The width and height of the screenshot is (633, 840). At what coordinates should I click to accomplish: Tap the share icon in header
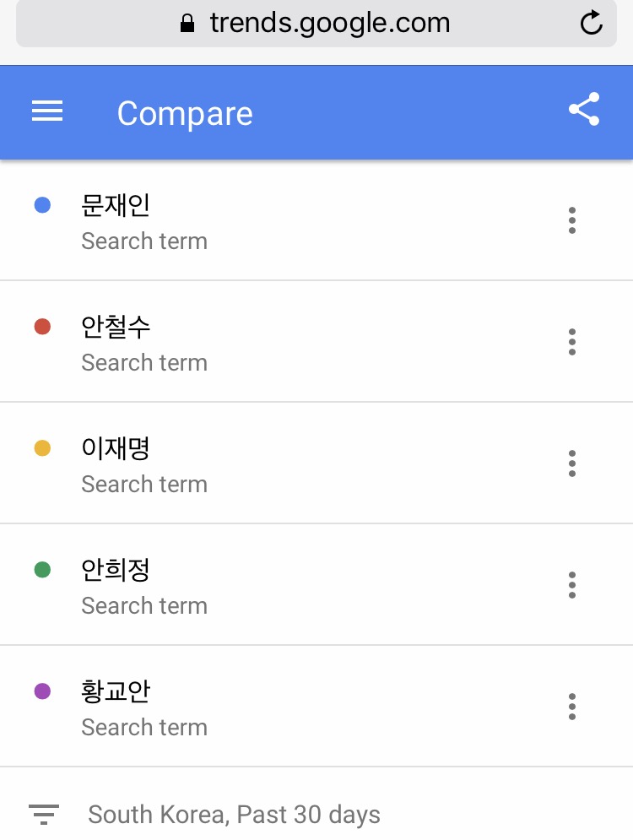(x=583, y=110)
